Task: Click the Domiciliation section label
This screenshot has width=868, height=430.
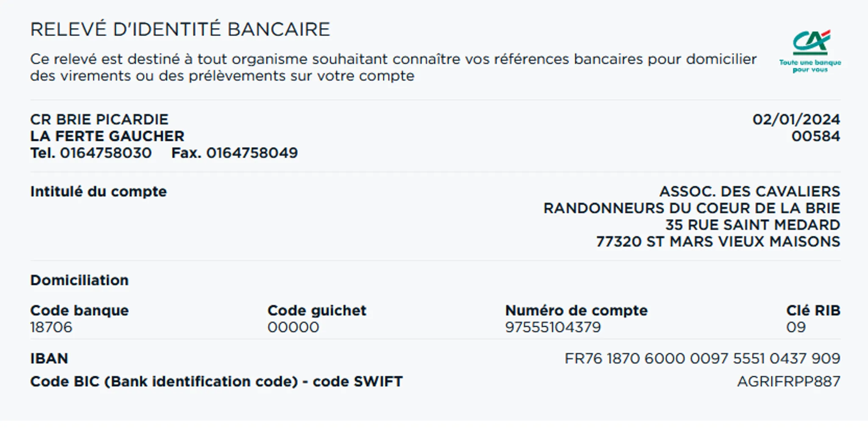Action: [x=79, y=280]
